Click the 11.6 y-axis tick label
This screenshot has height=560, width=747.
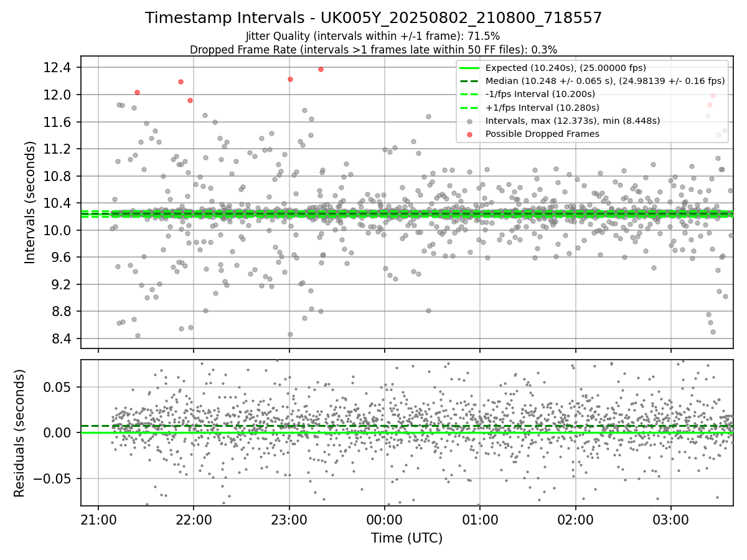58,121
